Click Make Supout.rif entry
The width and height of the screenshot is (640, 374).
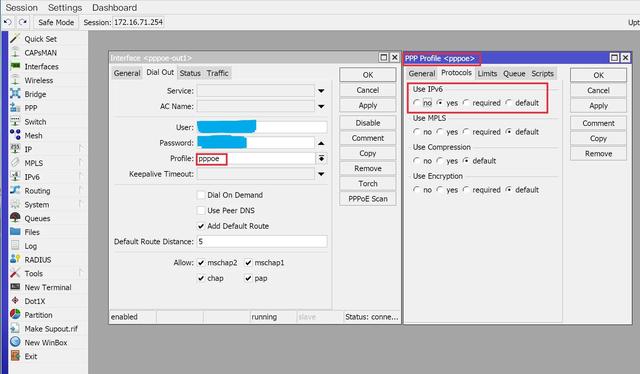point(51,329)
